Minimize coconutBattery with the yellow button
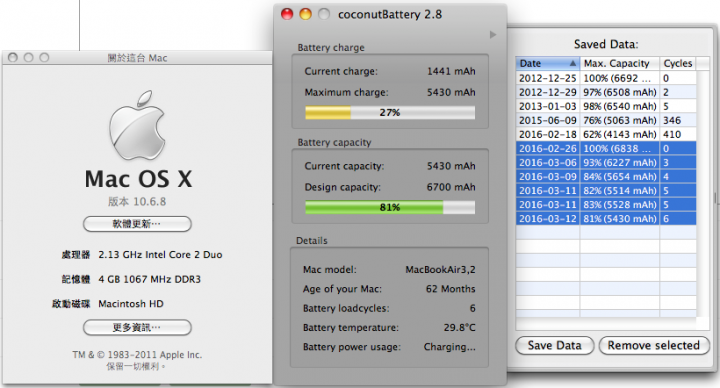 tap(305, 14)
